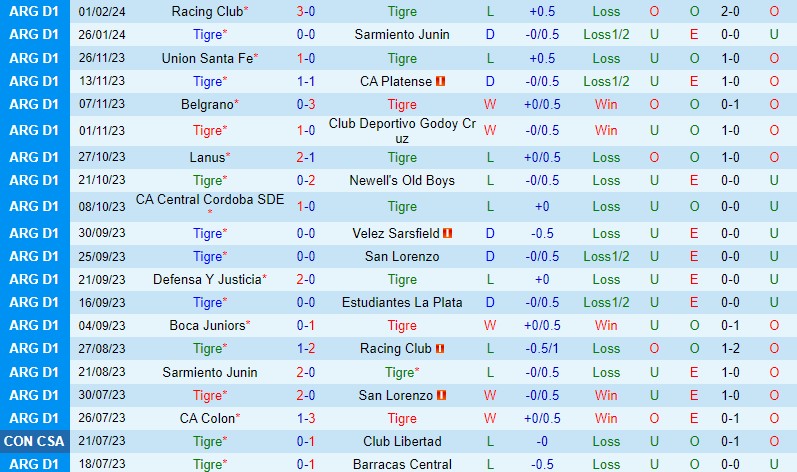Click the red card icon beside CA Platense
The width and height of the screenshot is (797, 472).
point(439,81)
